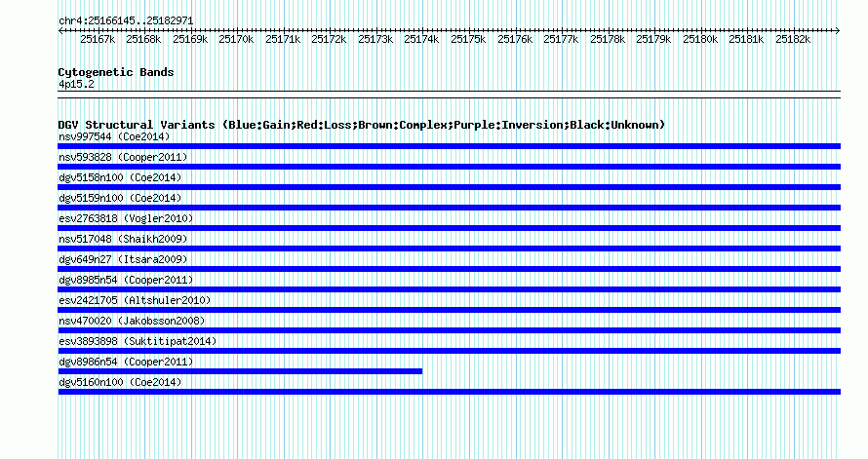Click the 25178k ruler position
868x459 pixels.
coord(608,39)
